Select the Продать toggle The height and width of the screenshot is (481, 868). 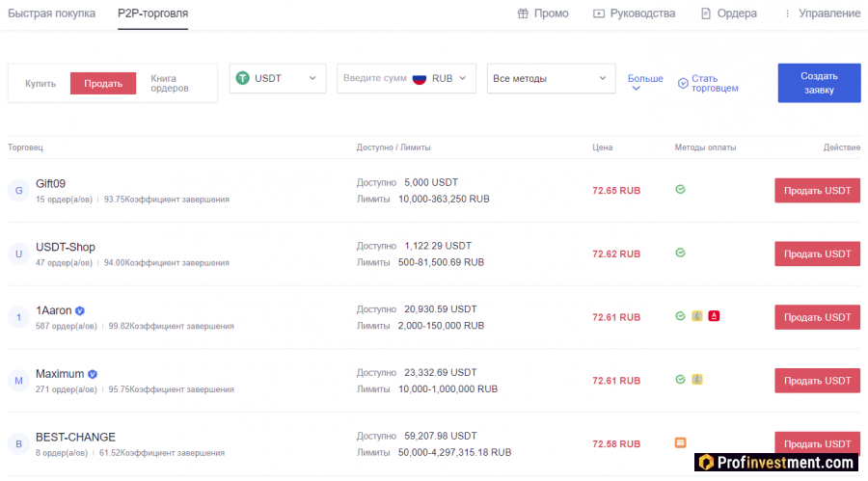point(103,84)
